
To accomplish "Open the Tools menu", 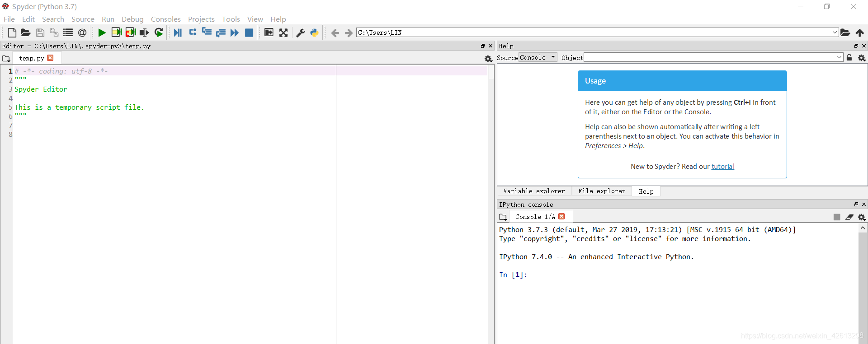I will click(x=231, y=19).
